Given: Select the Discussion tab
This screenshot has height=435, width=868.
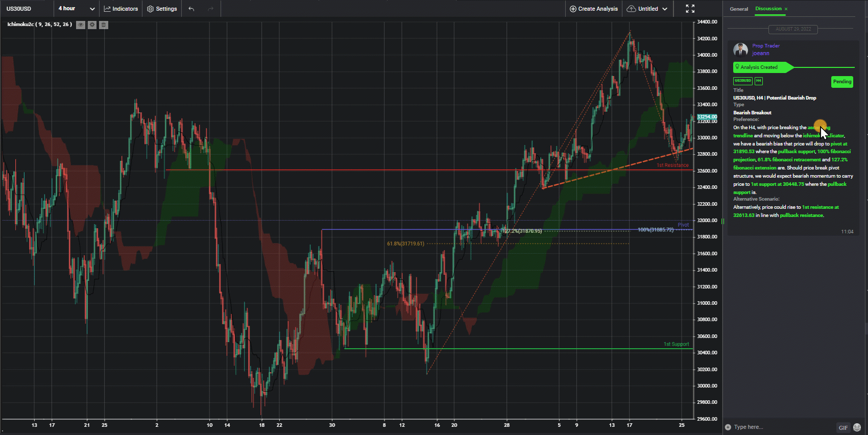Looking at the screenshot, I should click(x=768, y=9).
